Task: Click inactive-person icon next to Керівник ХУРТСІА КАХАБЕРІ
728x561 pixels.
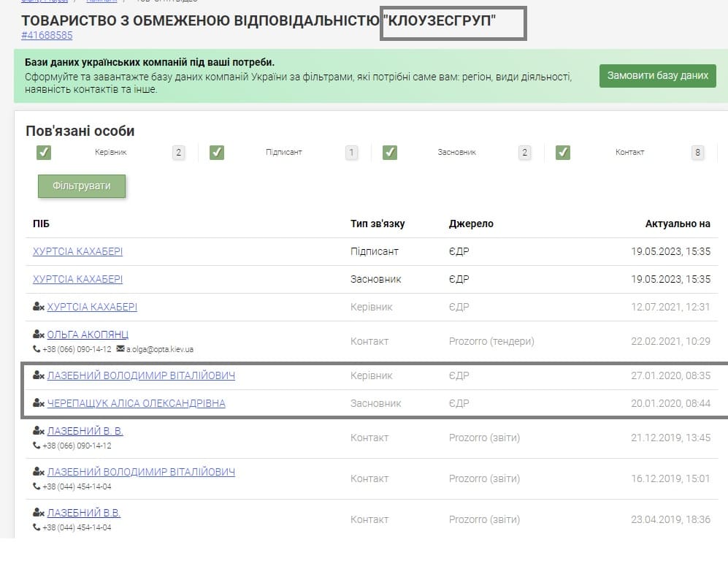Action: [x=39, y=307]
